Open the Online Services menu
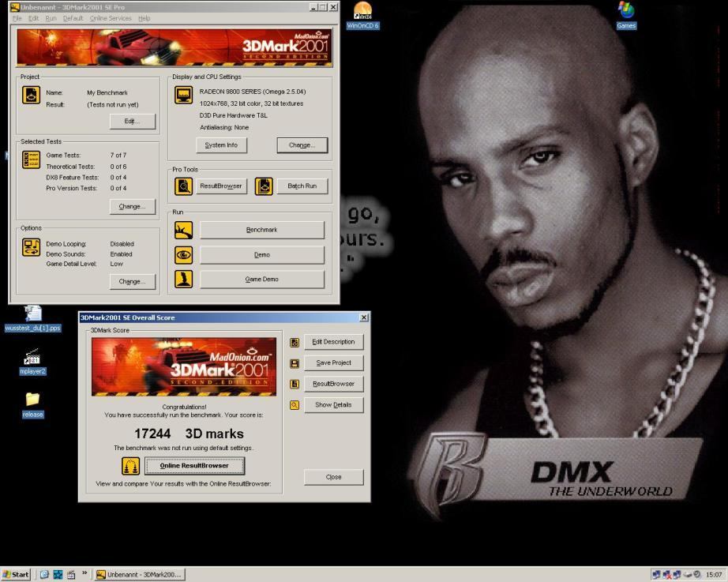Image resolution: width=728 pixels, height=582 pixels. (x=111, y=18)
